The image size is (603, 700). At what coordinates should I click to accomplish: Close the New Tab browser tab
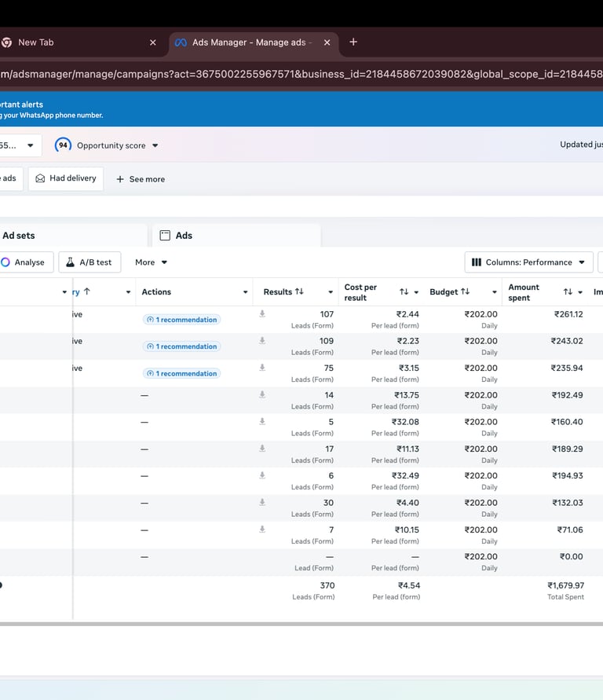coord(153,42)
